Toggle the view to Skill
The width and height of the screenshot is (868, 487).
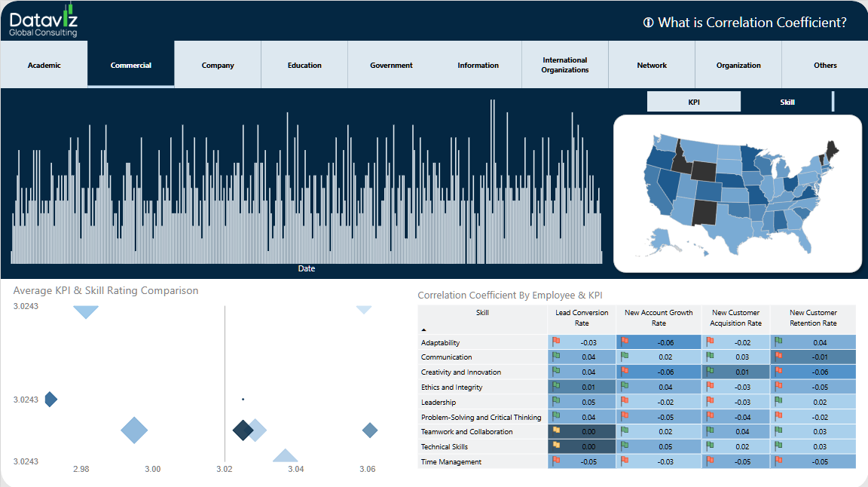click(787, 102)
